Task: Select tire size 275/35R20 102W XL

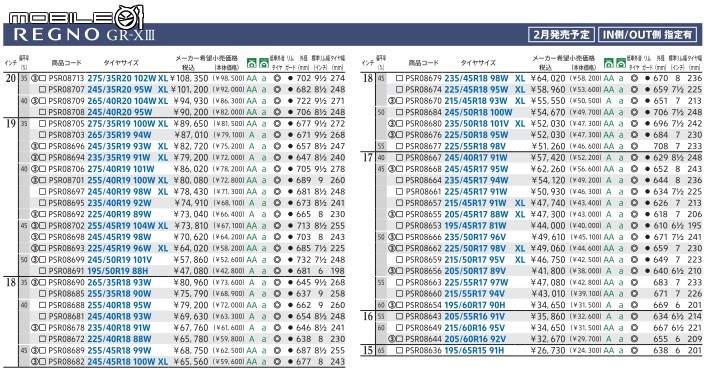Action: pos(128,78)
